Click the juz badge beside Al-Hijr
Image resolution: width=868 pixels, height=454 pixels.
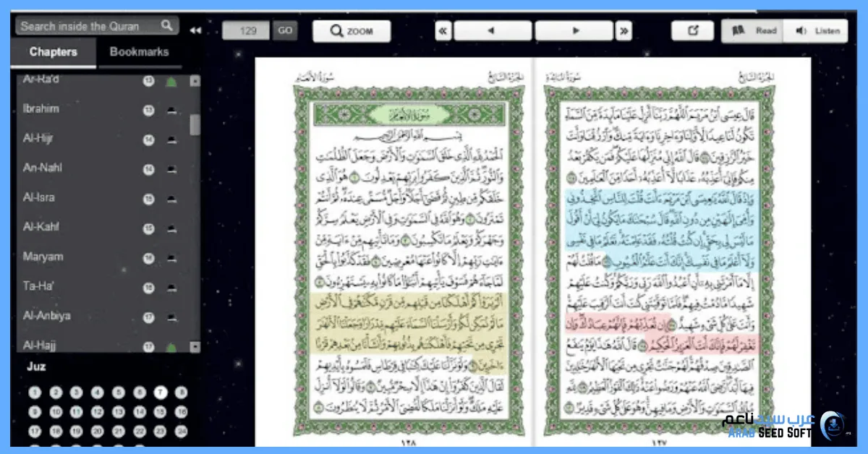point(149,140)
